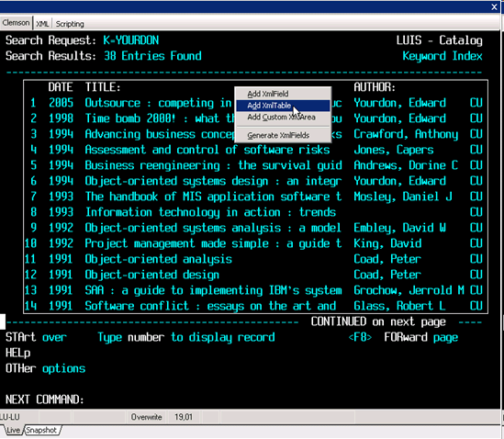Pick Add Custom XmlArea option

(283, 117)
